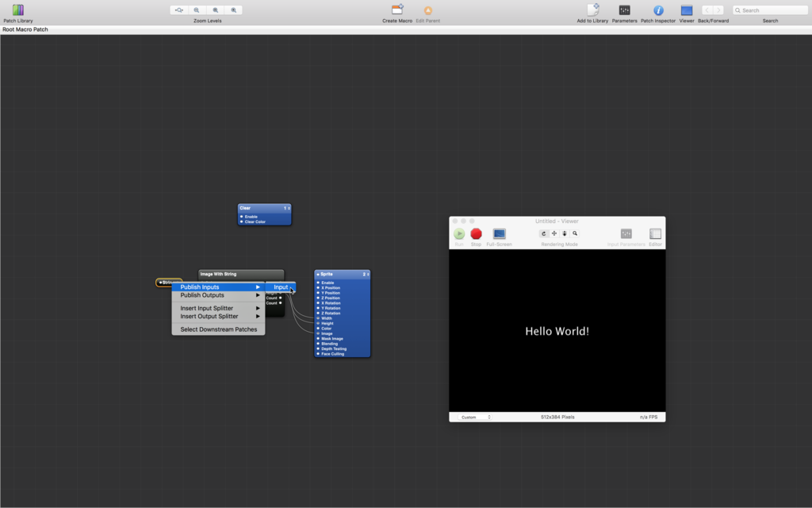
Task: Choose Select Downstream Patches
Action: pos(219,329)
